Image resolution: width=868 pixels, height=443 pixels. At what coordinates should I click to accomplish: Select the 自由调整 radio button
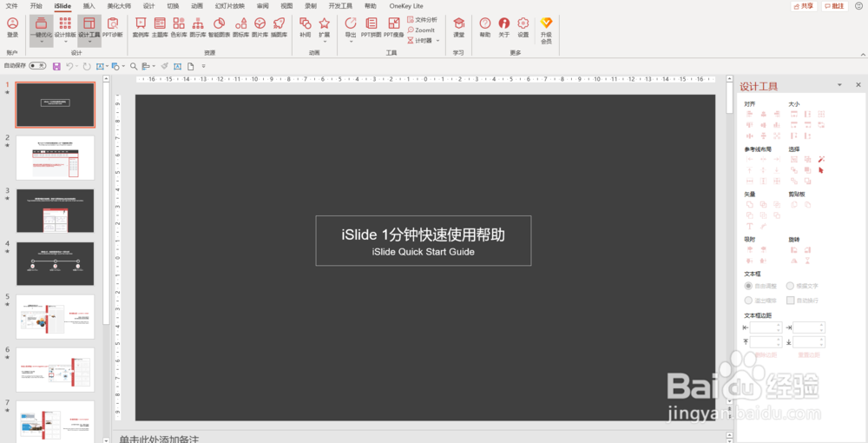748,287
